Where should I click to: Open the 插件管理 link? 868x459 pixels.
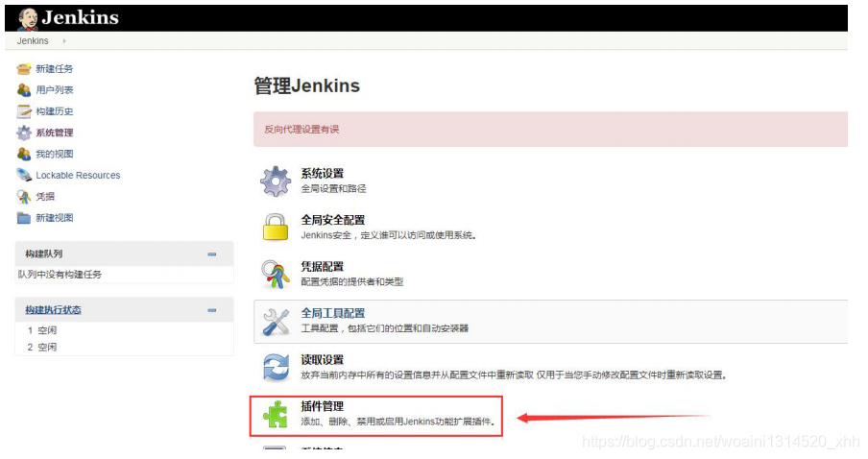coord(323,406)
